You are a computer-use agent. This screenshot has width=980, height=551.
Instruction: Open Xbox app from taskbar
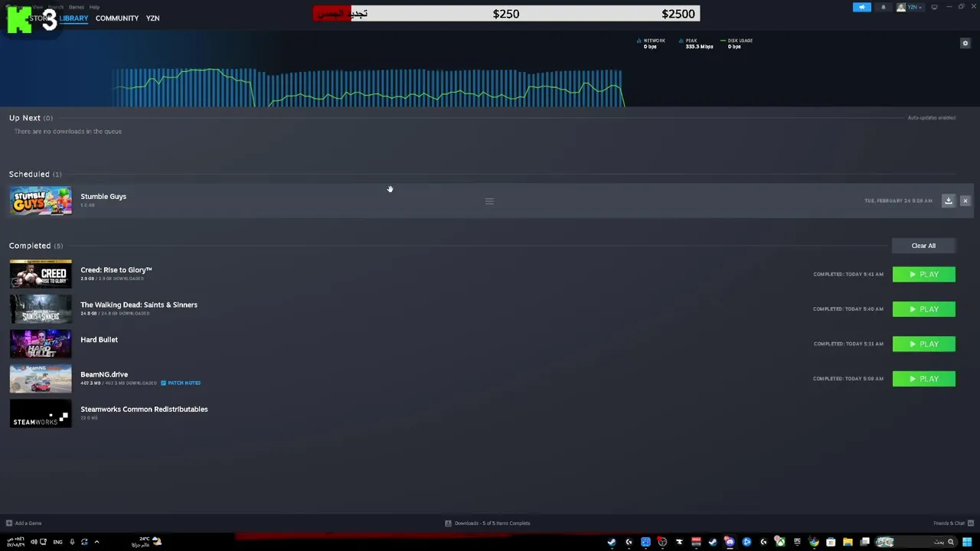(780, 542)
